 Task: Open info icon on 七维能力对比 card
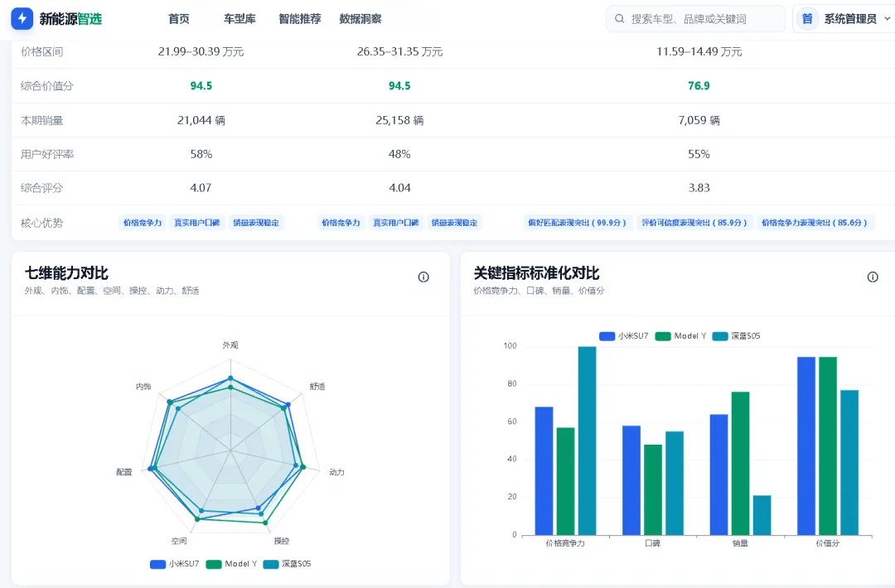pos(423,277)
